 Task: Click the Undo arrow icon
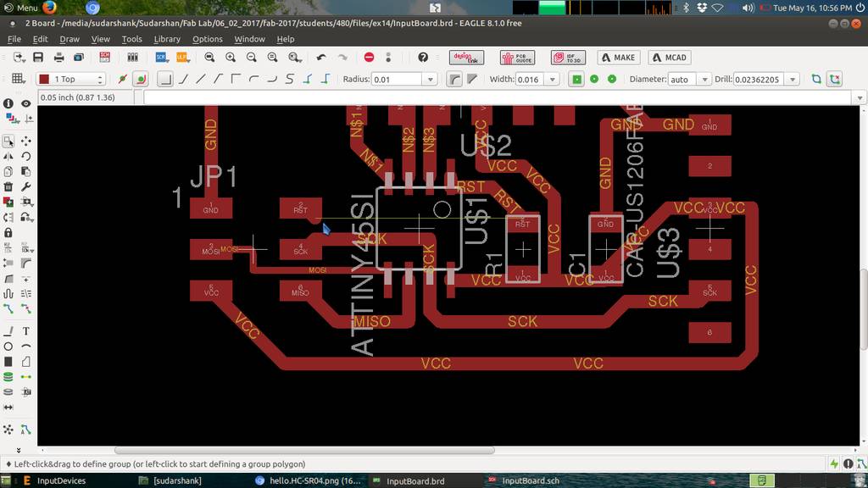click(x=321, y=57)
